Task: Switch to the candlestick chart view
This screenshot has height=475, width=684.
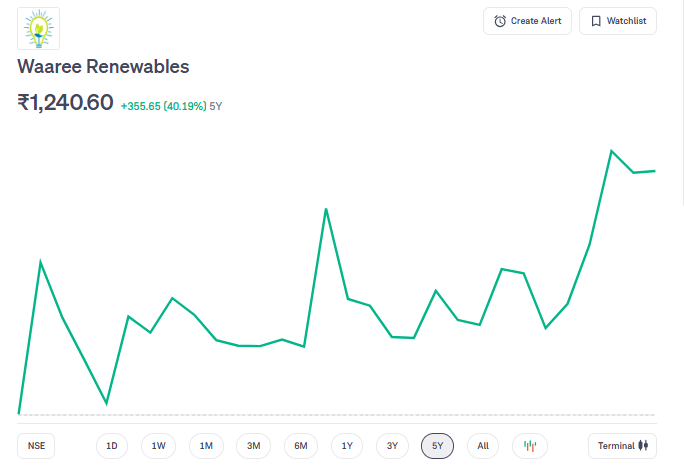Action: (530, 445)
